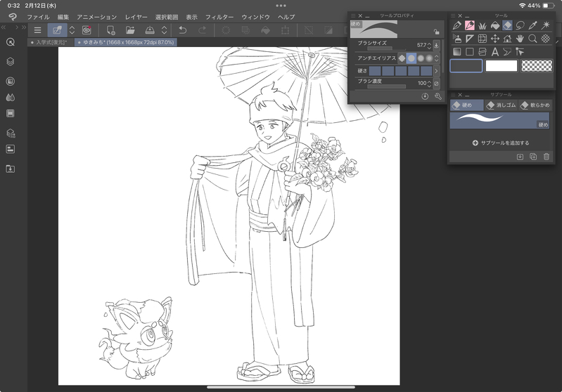This screenshot has height=392, width=562.
Task: Collapse the left dock with the double arrow
Action: tap(4, 27)
